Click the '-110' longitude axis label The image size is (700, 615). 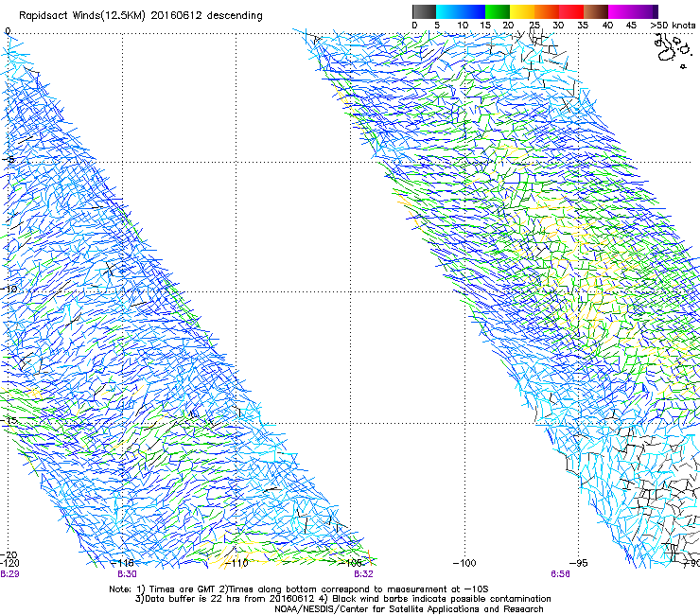point(236,563)
